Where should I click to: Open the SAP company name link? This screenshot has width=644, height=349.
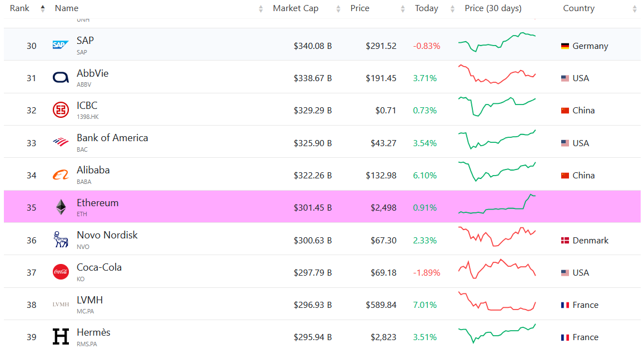85,40
